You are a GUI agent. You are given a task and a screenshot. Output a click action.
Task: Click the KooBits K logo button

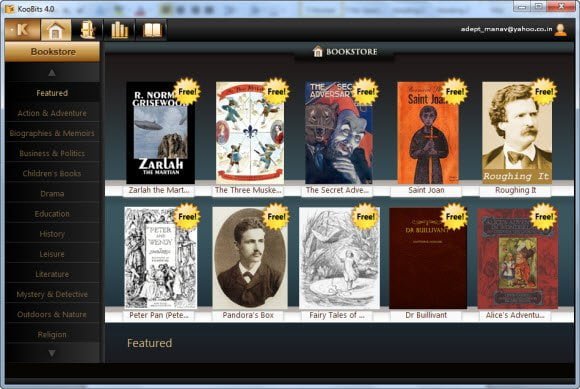(23, 30)
